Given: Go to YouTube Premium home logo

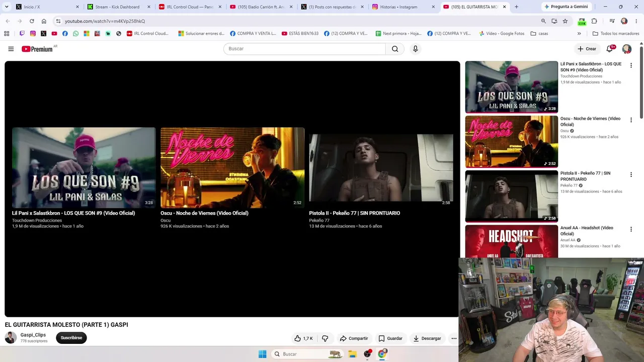Looking at the screenshot, I should click(x=37, y=49).
